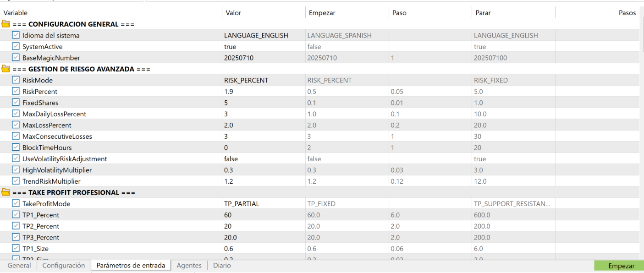Click the Valor column header

click(x=263, y=13)
